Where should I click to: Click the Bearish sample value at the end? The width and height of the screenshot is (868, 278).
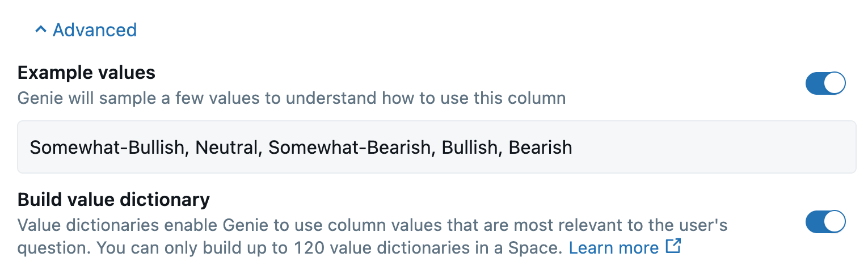tap(540, 148)
